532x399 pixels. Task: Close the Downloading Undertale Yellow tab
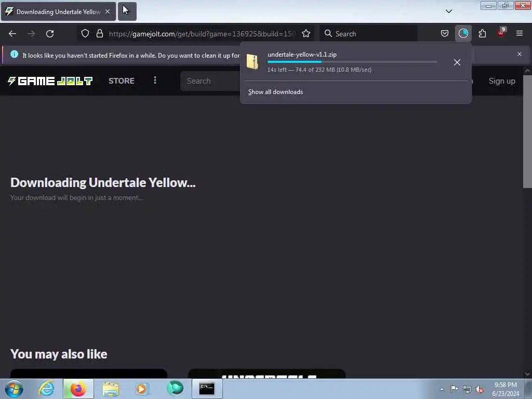tap(108, 11)
